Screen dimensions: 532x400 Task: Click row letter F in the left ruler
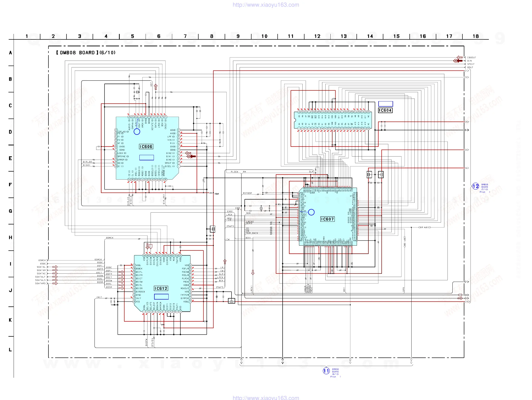10,185
